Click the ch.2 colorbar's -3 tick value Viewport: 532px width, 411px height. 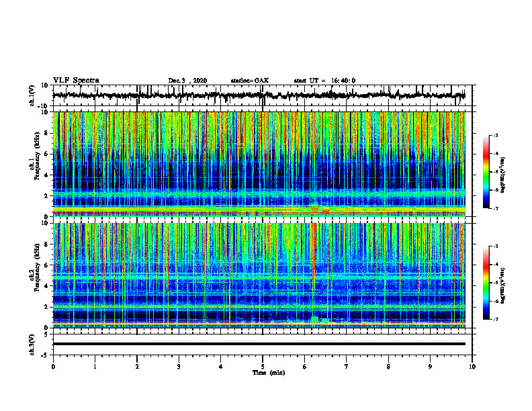tap(495, 246)
